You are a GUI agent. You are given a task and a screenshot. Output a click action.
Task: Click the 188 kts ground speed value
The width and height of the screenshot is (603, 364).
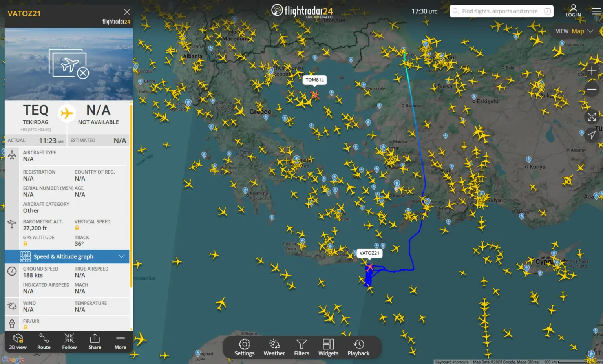(33, 275)
